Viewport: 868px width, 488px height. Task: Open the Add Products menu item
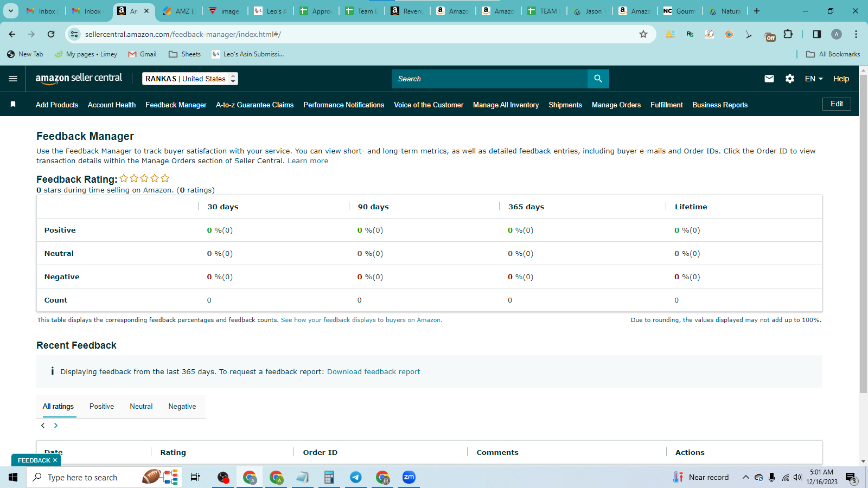pos(57,105)
